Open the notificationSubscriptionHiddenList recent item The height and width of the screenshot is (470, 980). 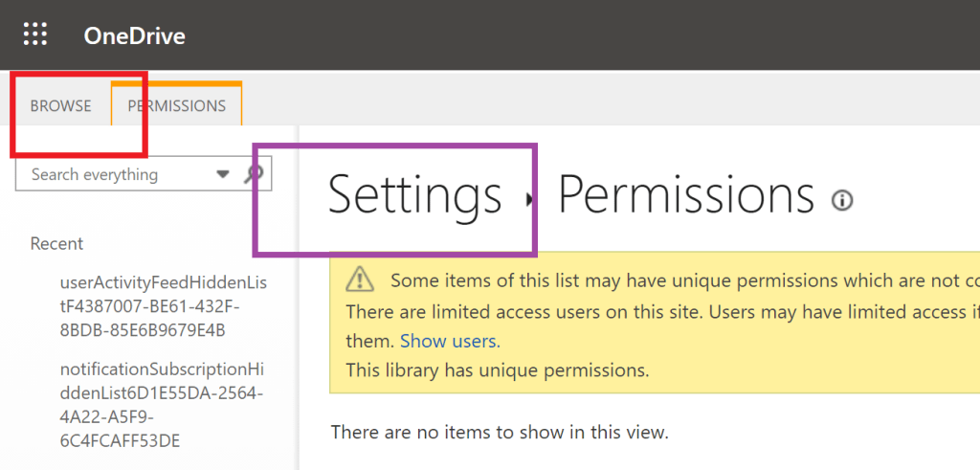coord(162,404)
